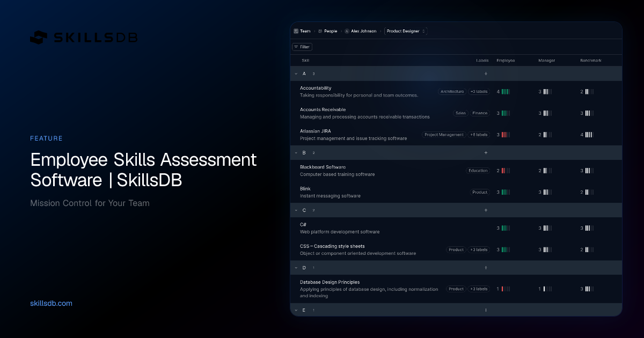Click the FEATURE tag text

(46, 138)
